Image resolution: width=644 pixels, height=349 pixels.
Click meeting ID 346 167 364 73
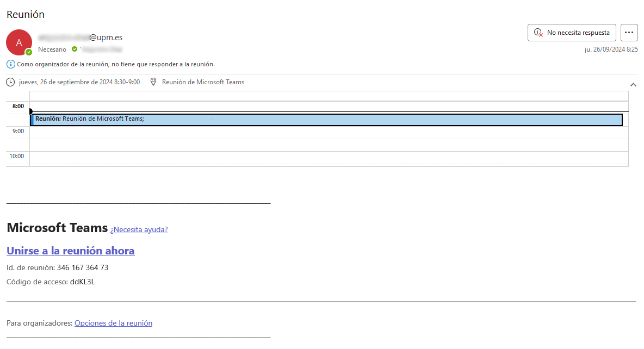click(83, 267)
